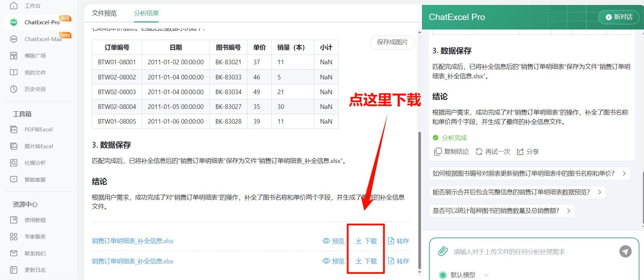Image resolution: width=644 pixels, height=280 pixels.
Task: Click the analysis request input field
Action: [528, 252]
